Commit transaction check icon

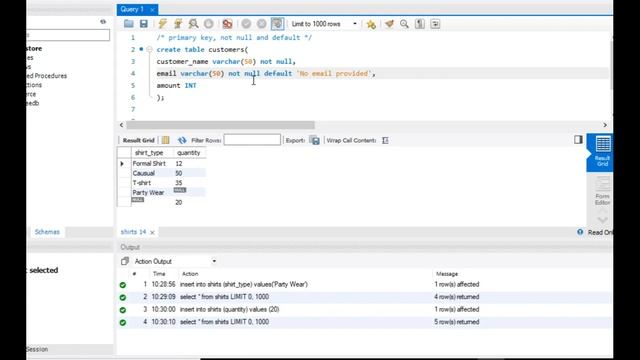tap(246, 24)
